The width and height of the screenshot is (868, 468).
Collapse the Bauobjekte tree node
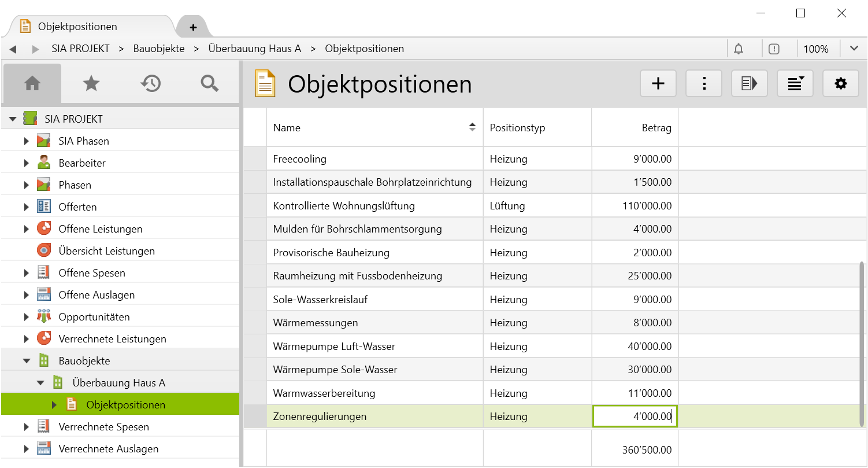click(27, 361)
